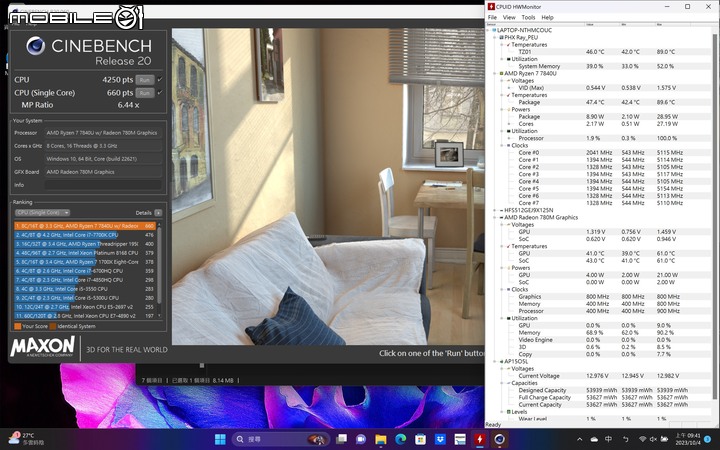The image size is (720, 450).
Task: Select the Xeon E7-4890 v2 ranking entry
Action: click(85, 316)
